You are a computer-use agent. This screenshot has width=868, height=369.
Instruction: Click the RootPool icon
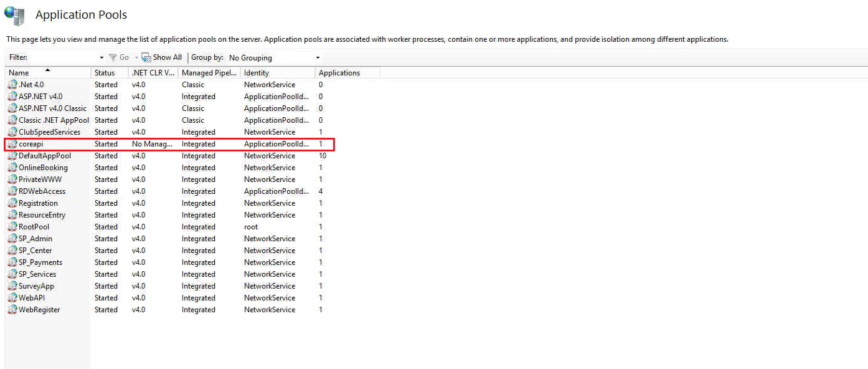click(x=12, y=227)
